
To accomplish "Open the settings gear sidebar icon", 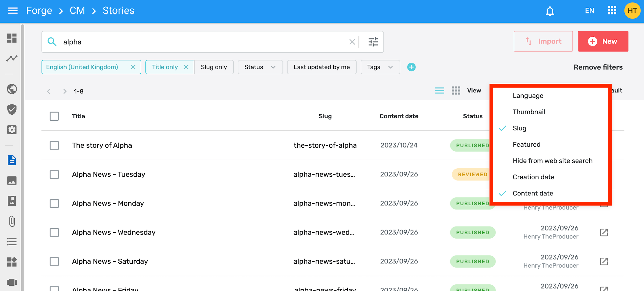I will 12,130.
